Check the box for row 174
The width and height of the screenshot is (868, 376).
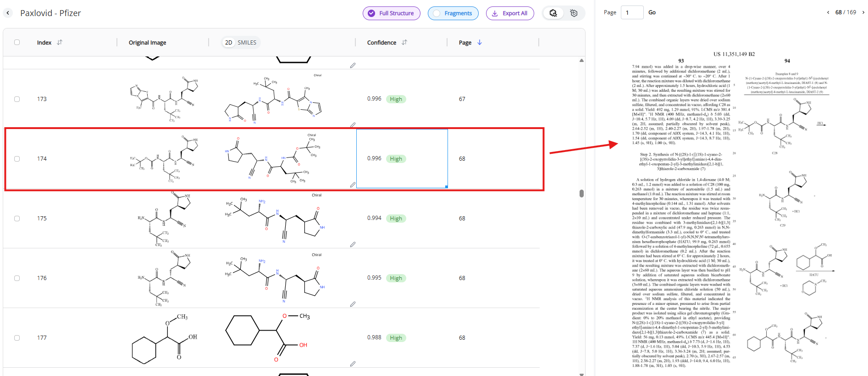[17, 159]
